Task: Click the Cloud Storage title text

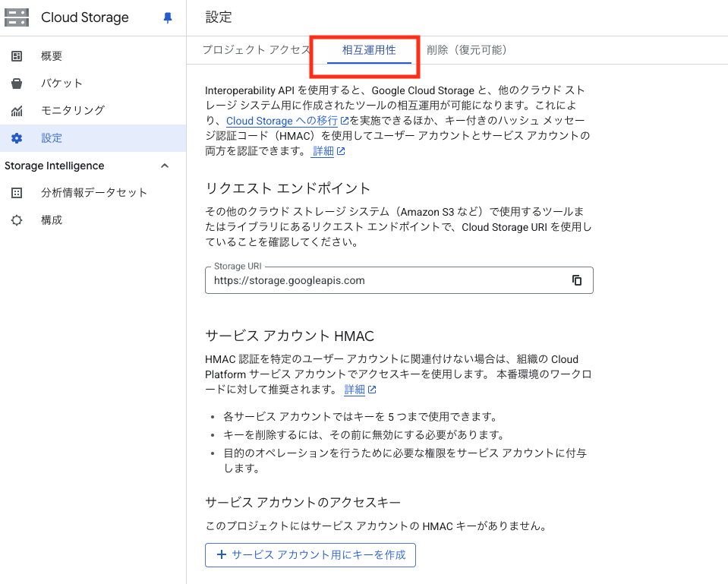Action: click(85, 17)
